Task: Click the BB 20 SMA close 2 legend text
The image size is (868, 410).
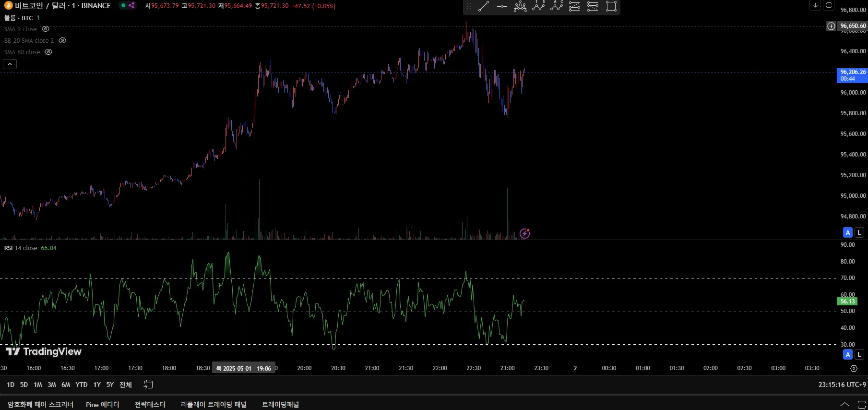Action: tap(29, 41)
